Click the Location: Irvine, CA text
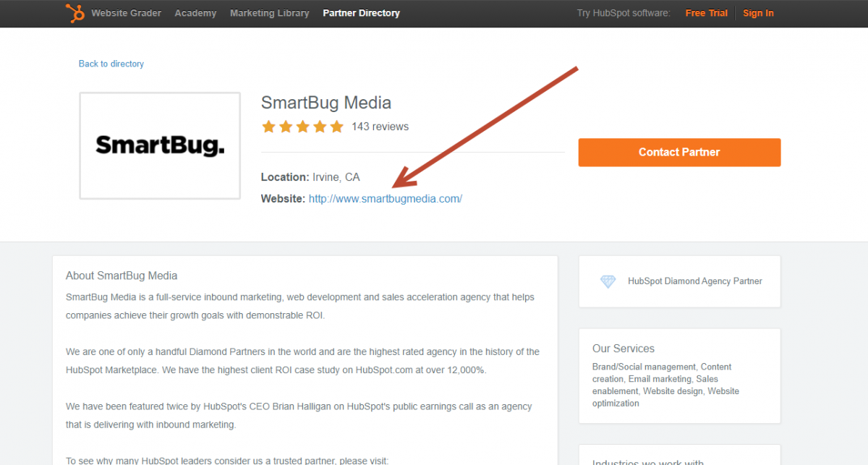Screen dimensions: 868x465 (310, 177)
